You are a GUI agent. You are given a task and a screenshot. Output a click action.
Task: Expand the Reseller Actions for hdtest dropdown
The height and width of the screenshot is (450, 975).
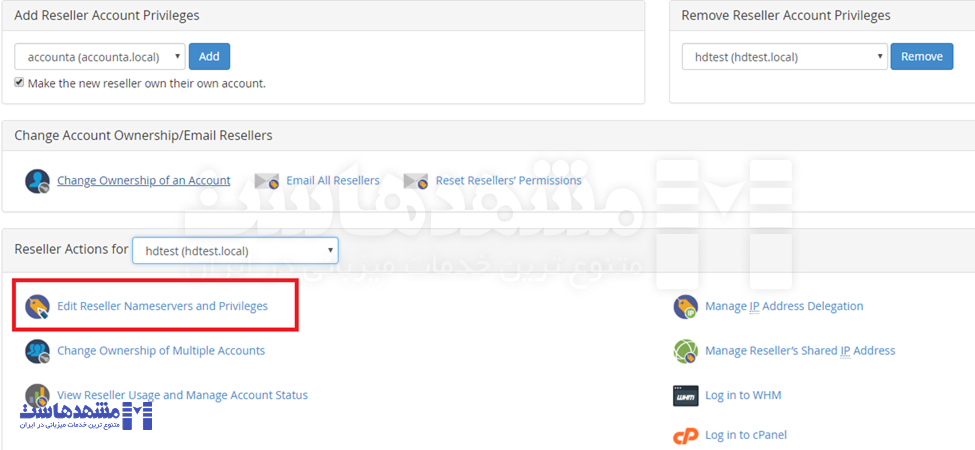click(x=235, y=250)
